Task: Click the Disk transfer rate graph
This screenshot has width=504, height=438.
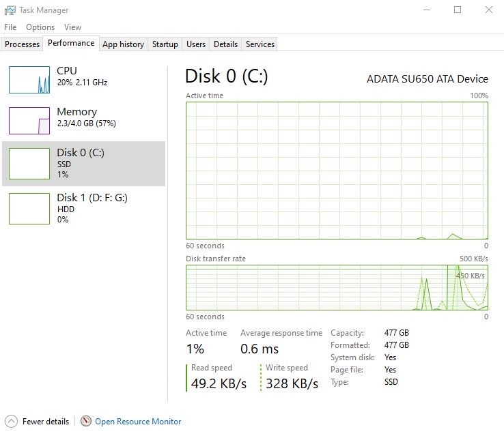Action: click(x=337, y=287)
